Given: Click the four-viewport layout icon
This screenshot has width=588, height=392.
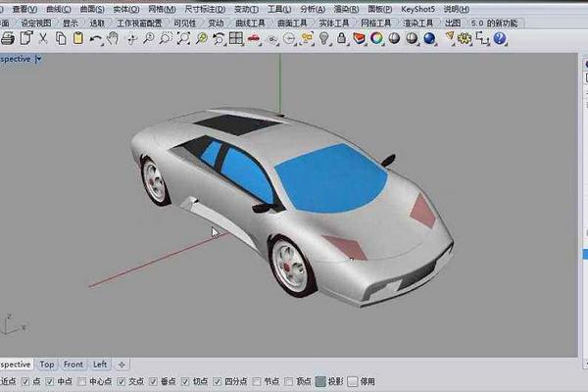Looking at the screenshot, I should 236,38.
